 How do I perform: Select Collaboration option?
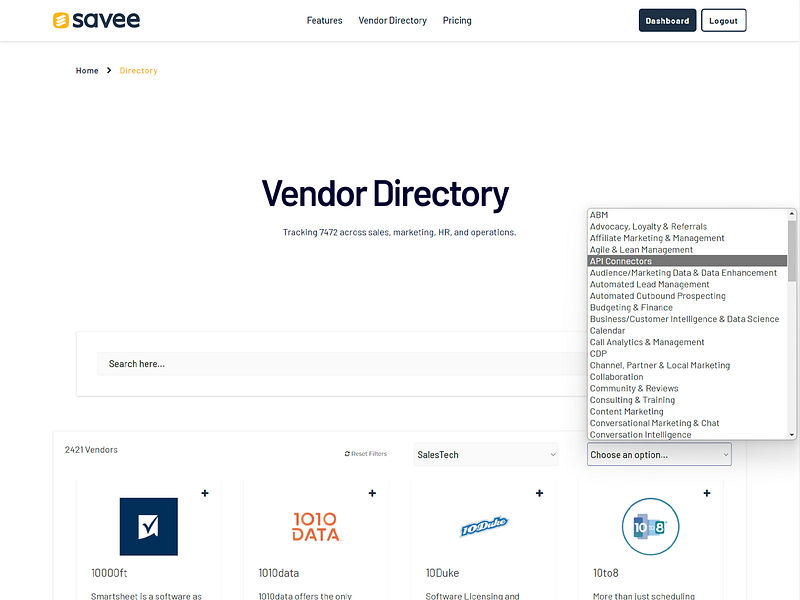[687, 377]
